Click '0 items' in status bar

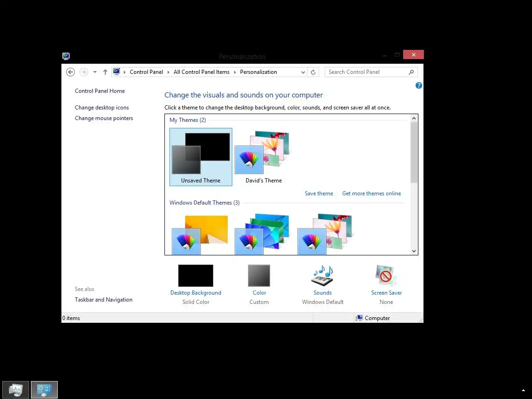(71, 318)
